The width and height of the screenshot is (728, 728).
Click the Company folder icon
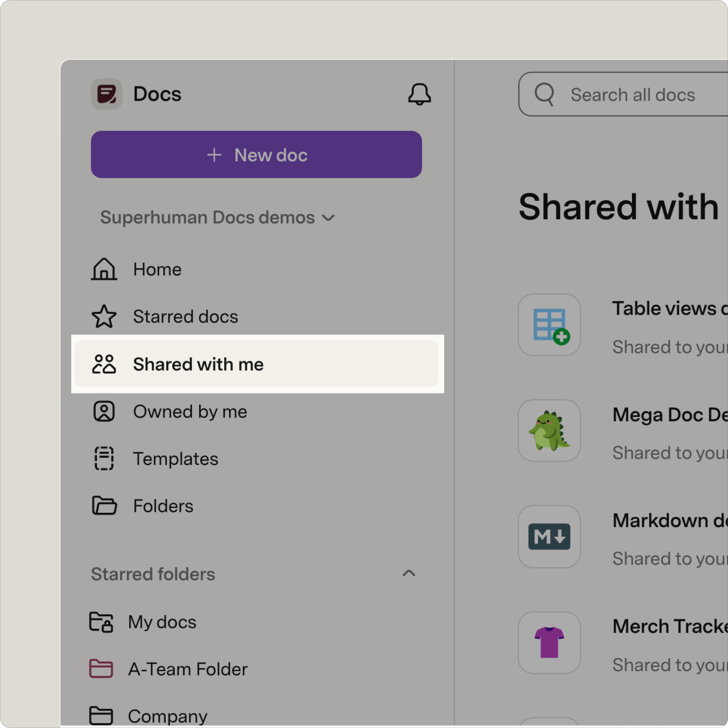101,715
